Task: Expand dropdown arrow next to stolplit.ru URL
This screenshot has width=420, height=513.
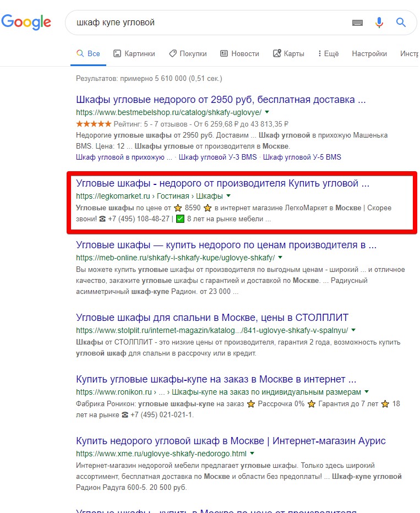Action: (353, 330)
